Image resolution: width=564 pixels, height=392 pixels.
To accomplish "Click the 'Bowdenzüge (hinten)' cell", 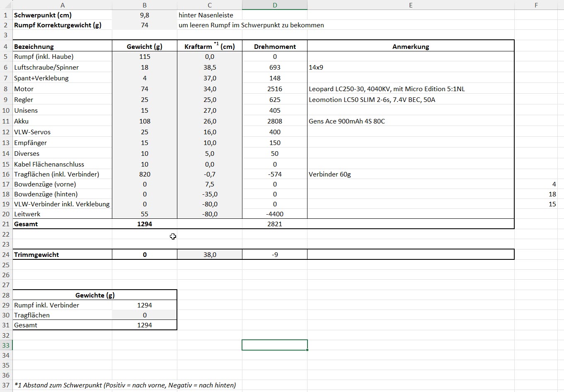I will pyautogui.click(x=62, y=194).
